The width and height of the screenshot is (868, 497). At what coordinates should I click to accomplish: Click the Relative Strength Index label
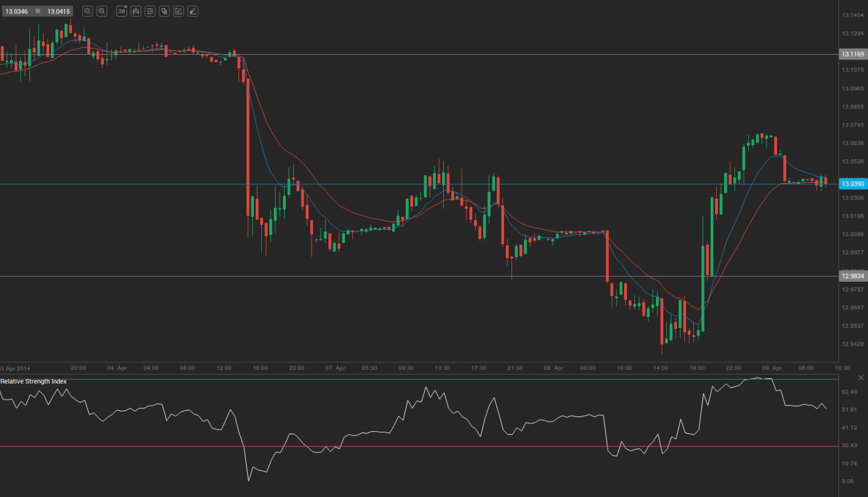[x=34, y=381]
